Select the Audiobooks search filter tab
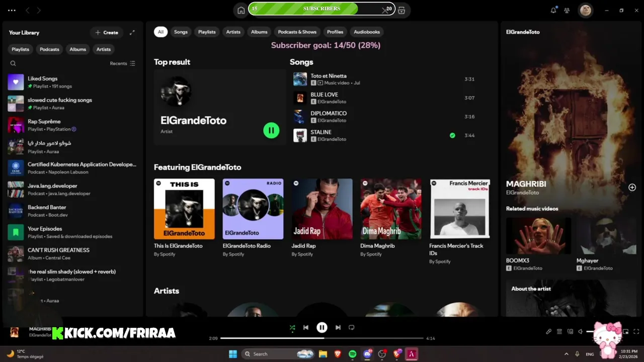 [367, 32]
